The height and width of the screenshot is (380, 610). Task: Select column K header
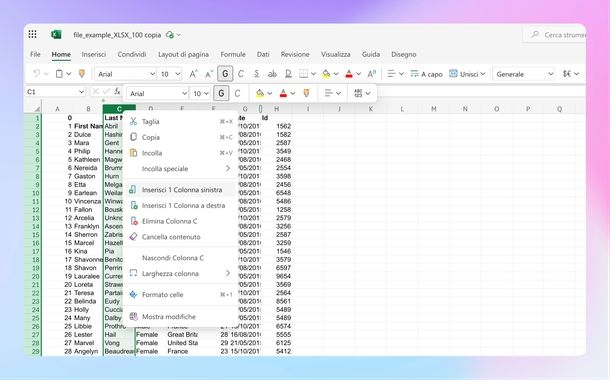point(370,109)
